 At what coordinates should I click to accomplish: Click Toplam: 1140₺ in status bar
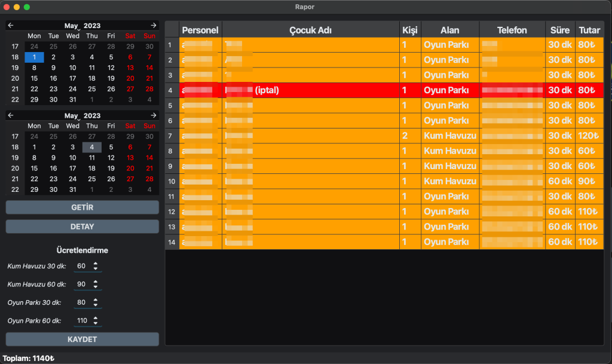pos(29,358)
